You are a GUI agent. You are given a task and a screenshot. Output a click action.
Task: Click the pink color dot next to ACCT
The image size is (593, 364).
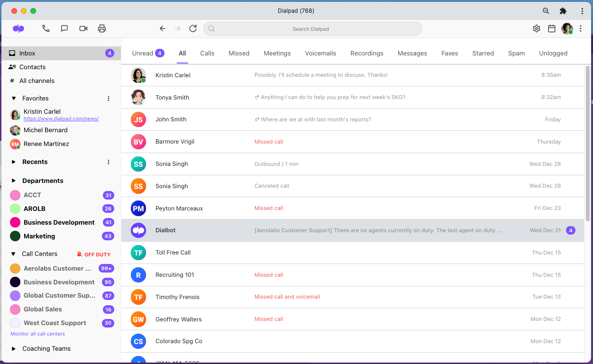point(16,195)
